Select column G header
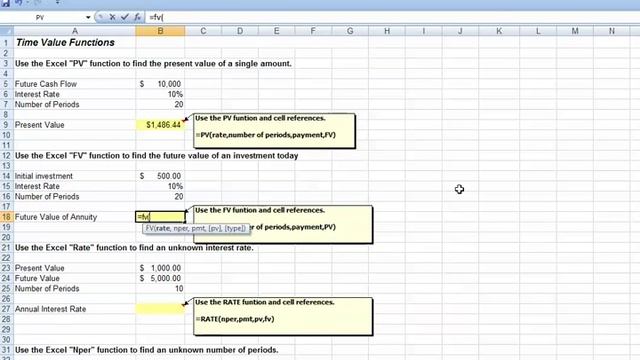 (350, 31)
